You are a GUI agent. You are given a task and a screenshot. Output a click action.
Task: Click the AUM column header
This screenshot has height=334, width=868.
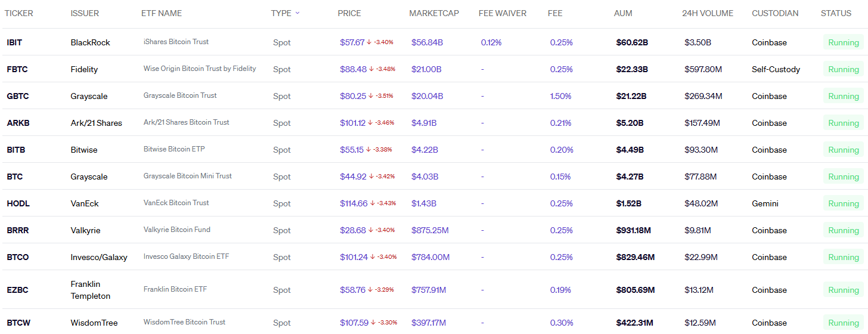pyautogui.click(x=623, y=13)
